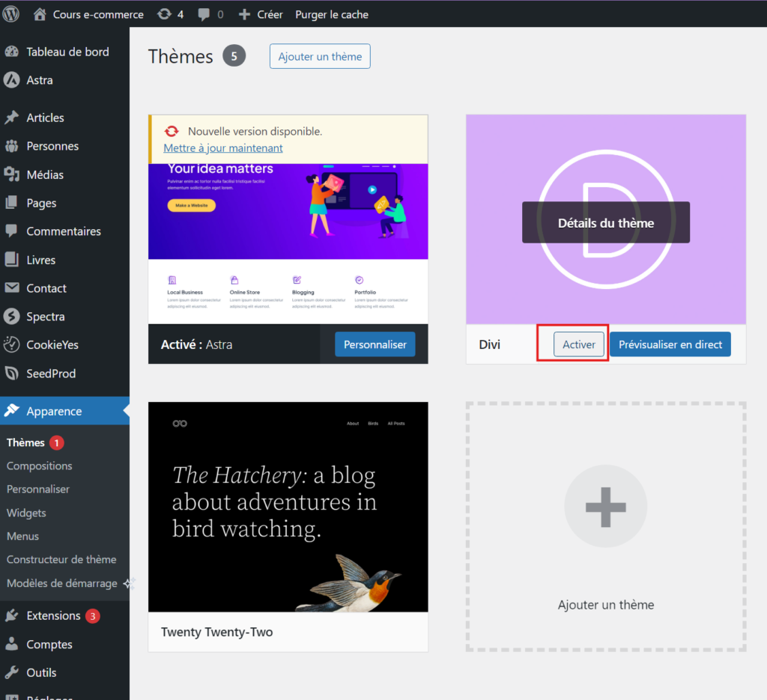This screenshot has height=700, width=767.
Task: Click the Contact envelope icon
Action: [12, 287]
